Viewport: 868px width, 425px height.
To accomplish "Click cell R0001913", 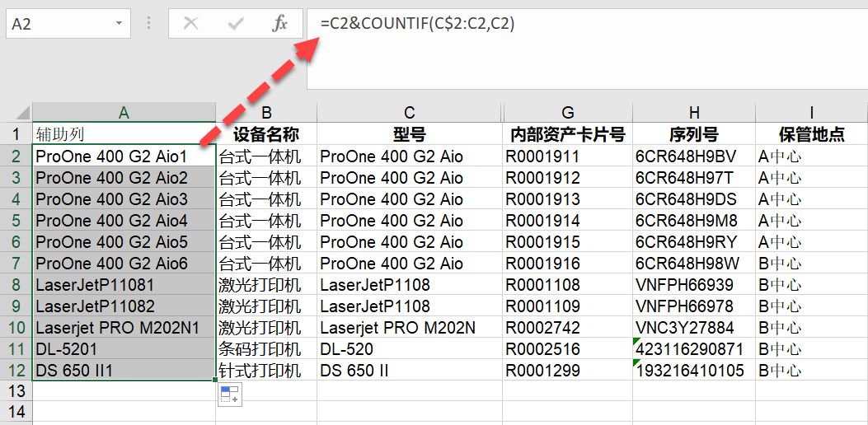I will tap(568, 198).
